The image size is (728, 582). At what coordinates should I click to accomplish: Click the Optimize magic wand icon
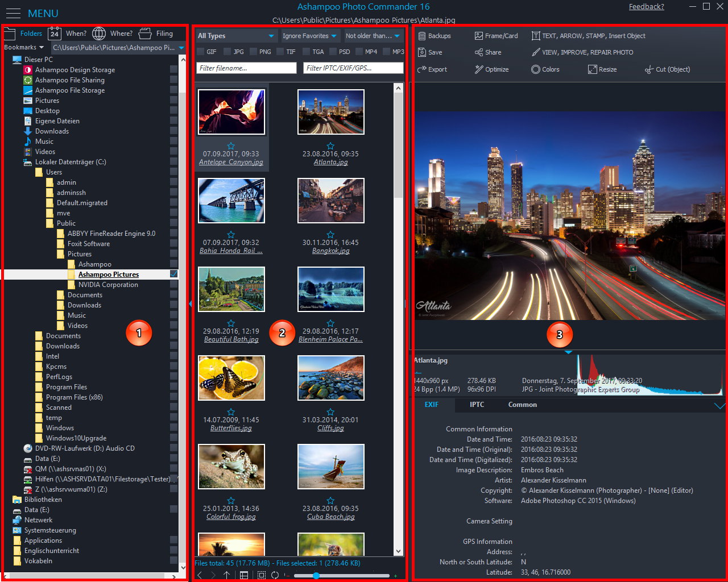(479, 69)
